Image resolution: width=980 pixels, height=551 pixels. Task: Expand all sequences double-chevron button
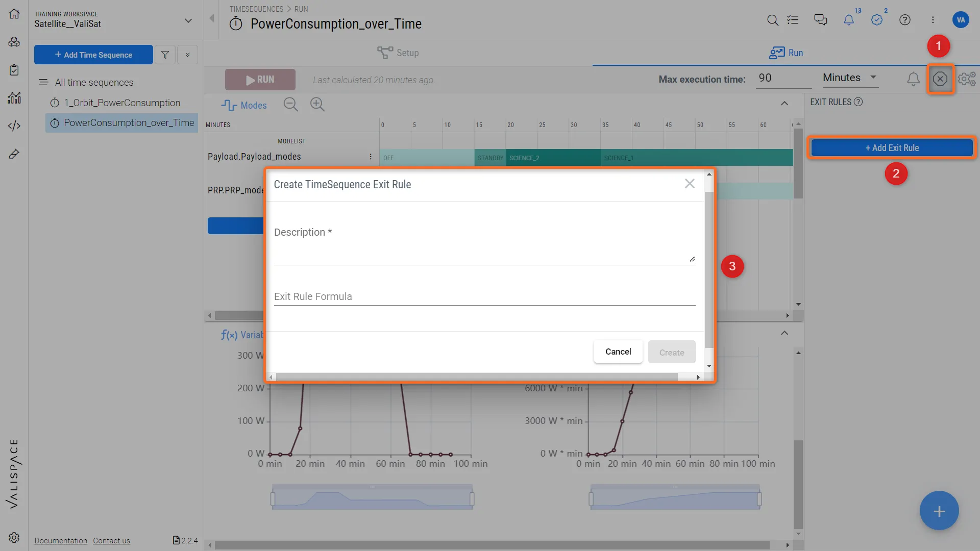(x=187, y=55)
